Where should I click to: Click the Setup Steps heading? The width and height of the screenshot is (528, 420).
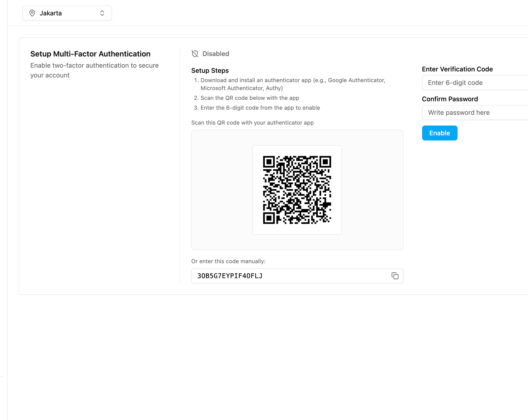(x=210, y=70)
